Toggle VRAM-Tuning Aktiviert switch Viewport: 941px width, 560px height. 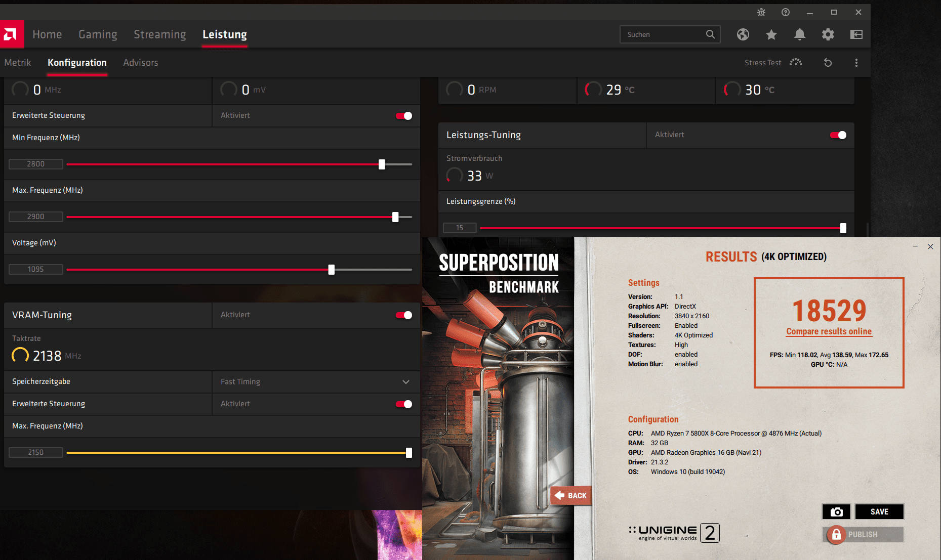point(404,315)
